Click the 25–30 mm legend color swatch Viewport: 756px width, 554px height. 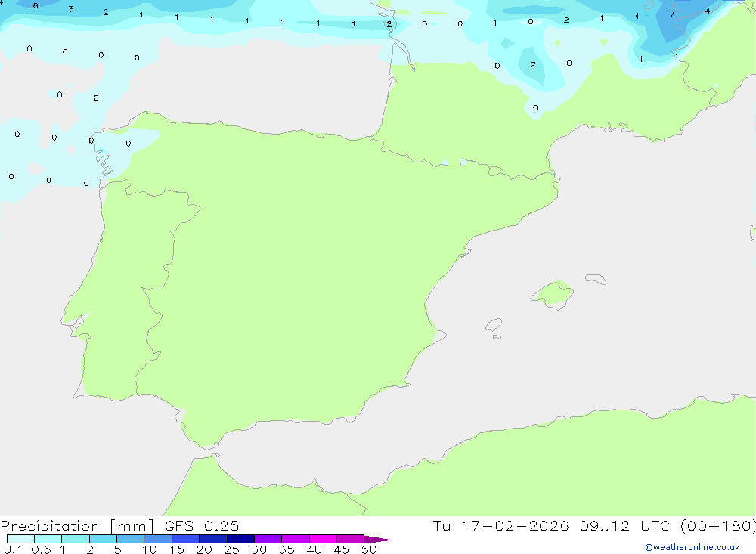[240, 539]
